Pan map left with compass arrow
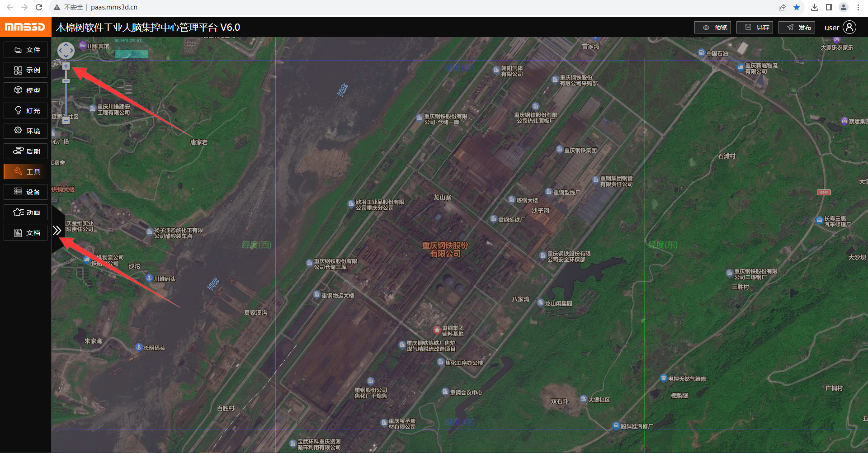 click(x=60, y=50)
